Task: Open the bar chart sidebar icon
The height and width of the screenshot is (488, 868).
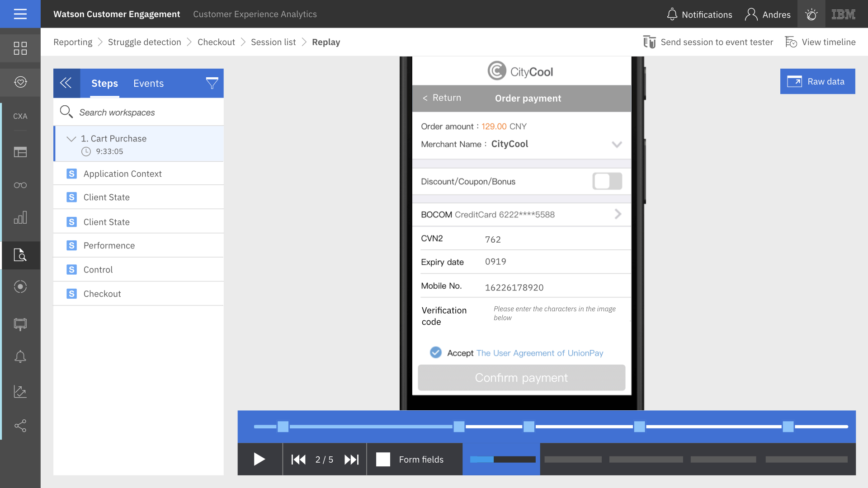Action: [20, 218]
